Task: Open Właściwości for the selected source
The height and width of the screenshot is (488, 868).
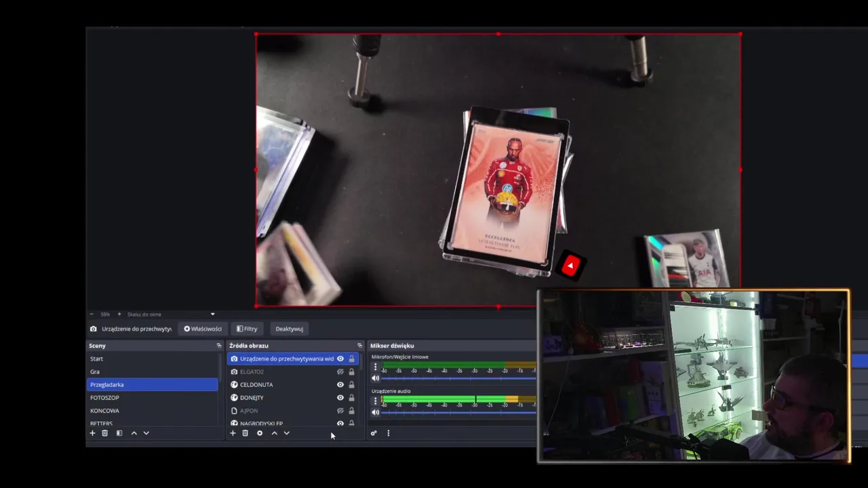Action: point(203,329)
